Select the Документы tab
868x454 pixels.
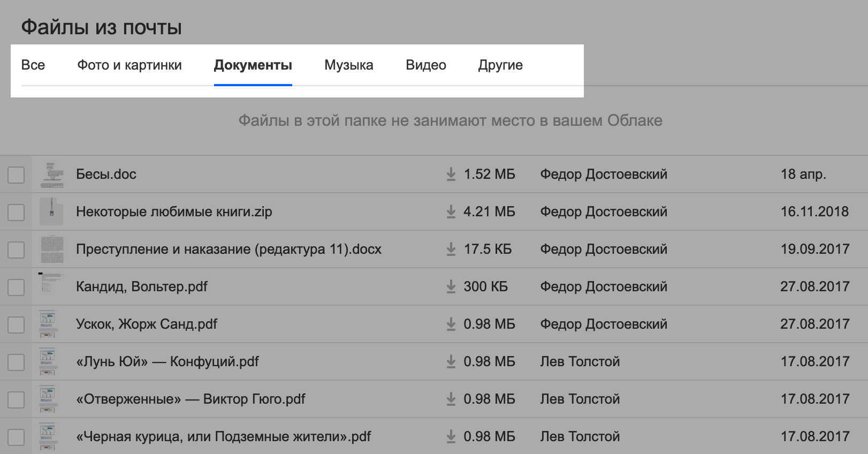pyautogui.click(x=253, y=65)
